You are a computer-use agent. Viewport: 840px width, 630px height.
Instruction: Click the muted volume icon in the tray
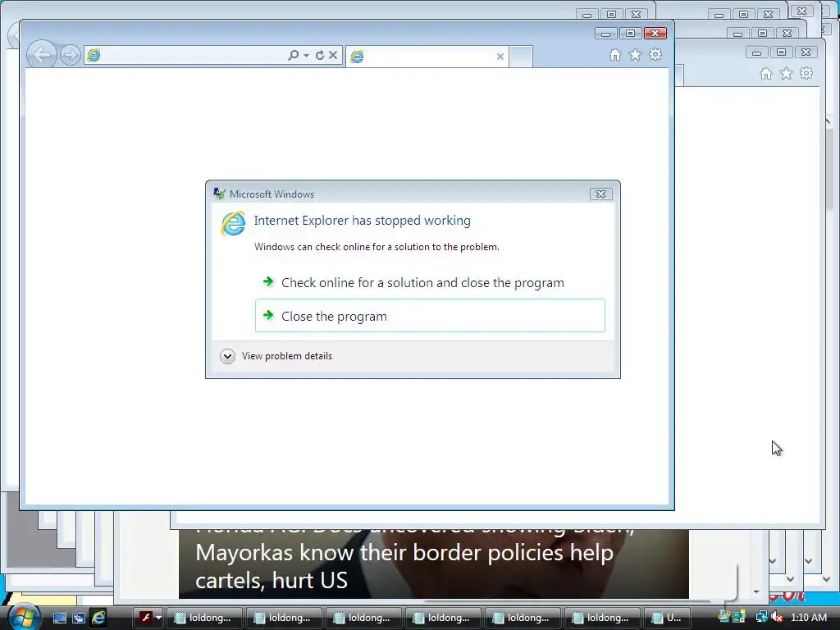click(x=778, y=618)
